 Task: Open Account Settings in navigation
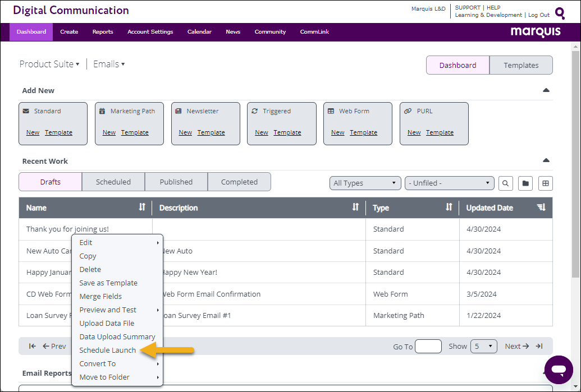(150, 32)
